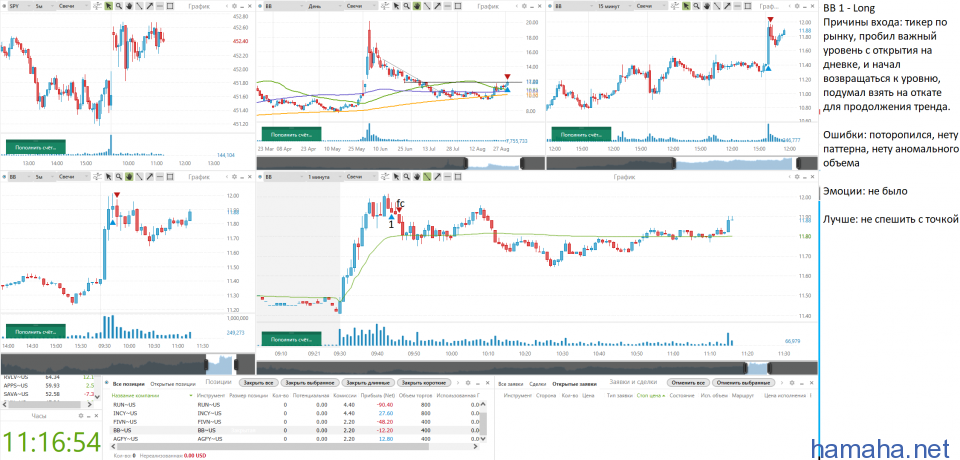Select pointer tool in BB 1-minute chart
The width and height of the screenshot is (960, 460).
click(x=396, y=177)
